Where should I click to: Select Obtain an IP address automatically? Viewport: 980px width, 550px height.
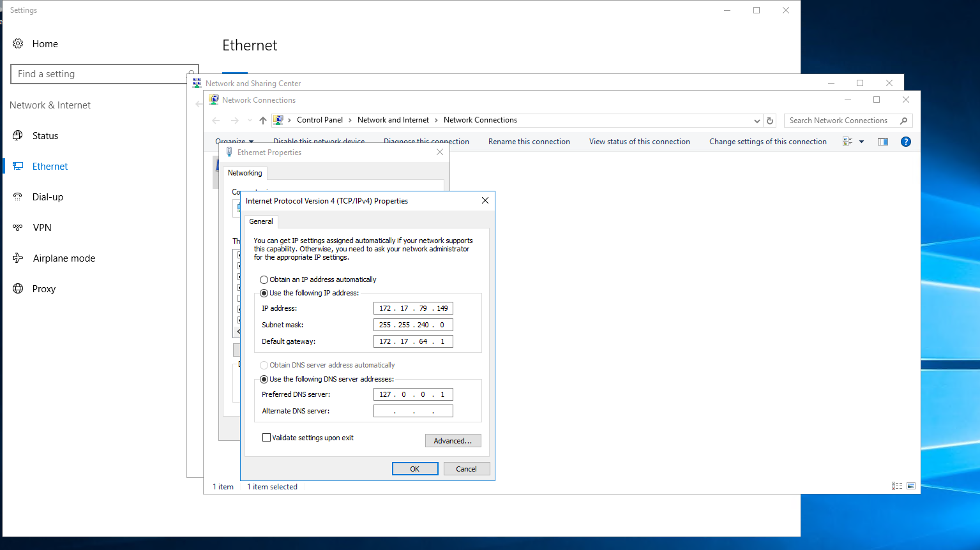[x=264, y=279]
